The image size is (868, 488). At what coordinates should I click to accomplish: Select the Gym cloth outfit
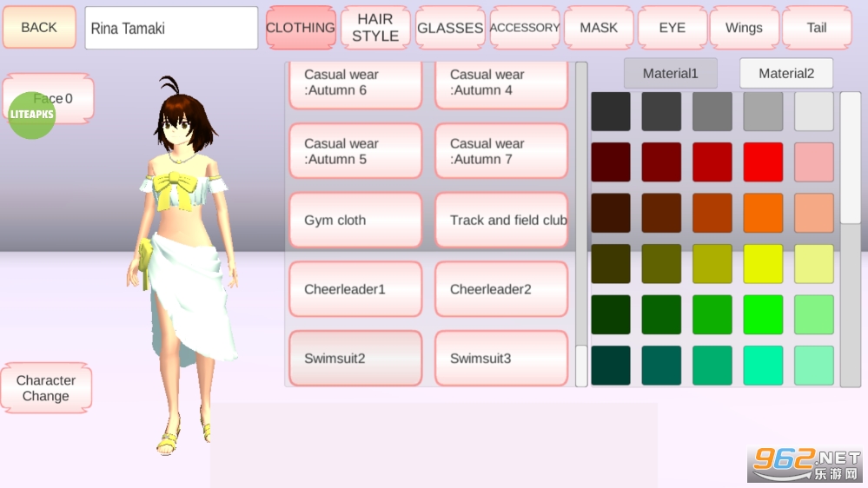point(355,221)
